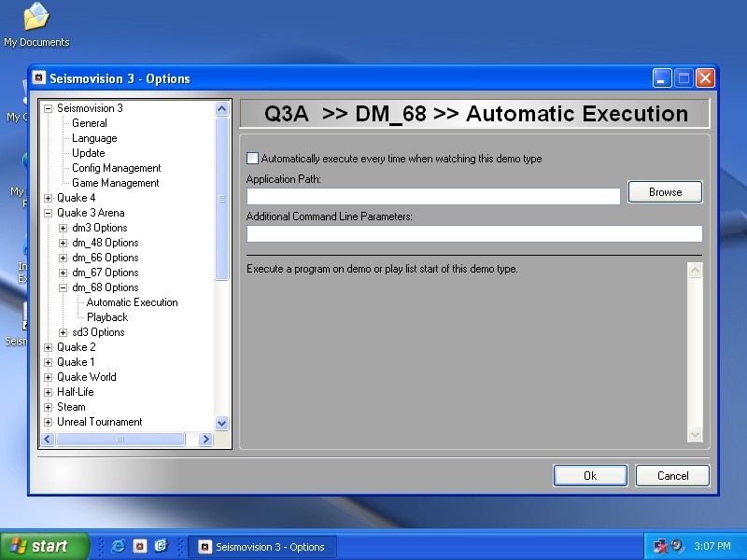This screenshot has height=560, width=747.
Task: Enable automatic execution for this demo type
Action: tap(252, 159)
